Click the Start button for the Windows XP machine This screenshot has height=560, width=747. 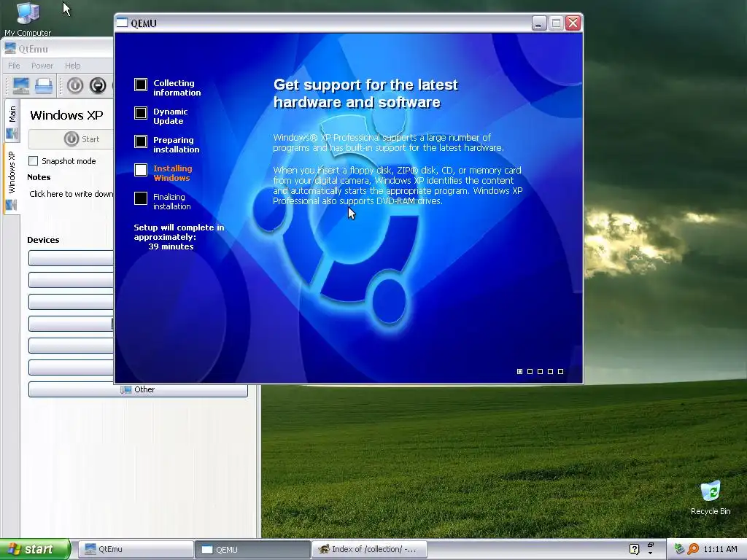click(71, 139)
